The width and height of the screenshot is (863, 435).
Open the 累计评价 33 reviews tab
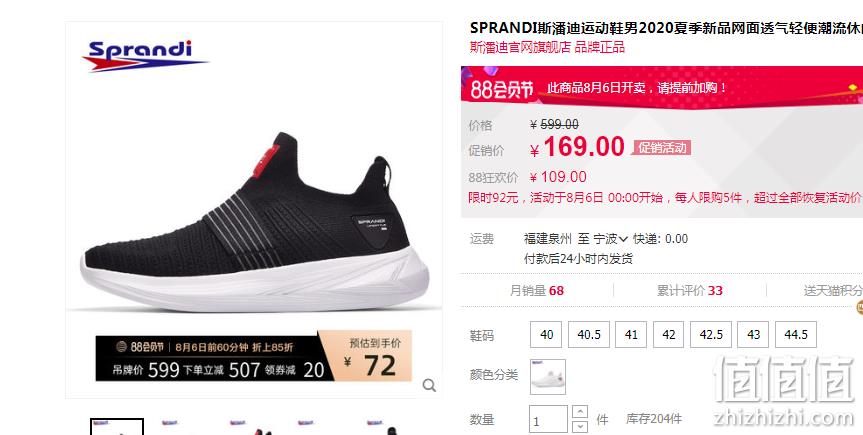(x=690, y=291)
